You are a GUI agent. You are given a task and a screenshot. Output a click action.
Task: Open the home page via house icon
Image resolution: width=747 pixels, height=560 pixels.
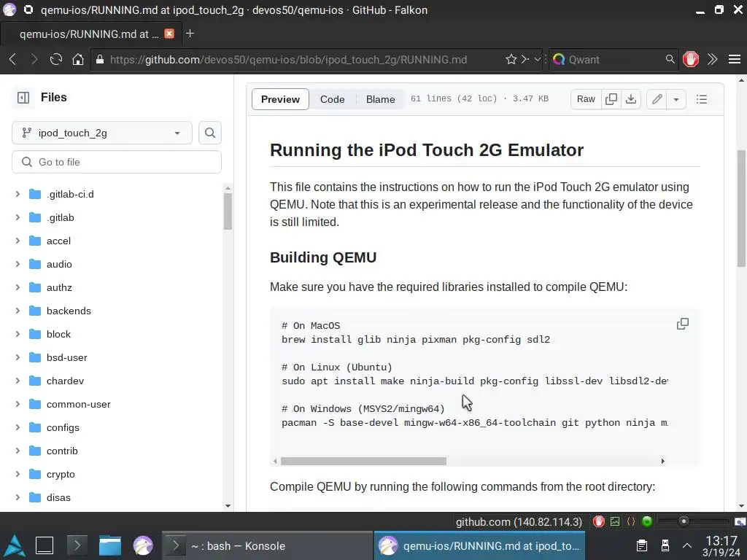coord(77,60)
